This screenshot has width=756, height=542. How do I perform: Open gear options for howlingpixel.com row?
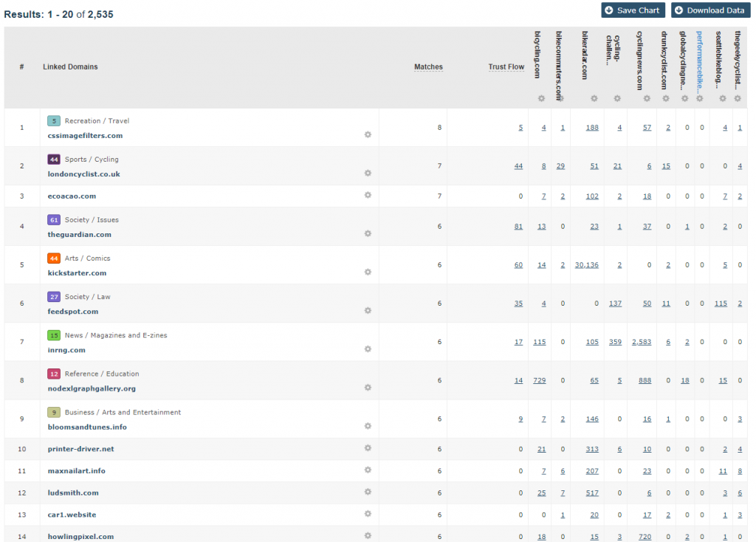[368, 536]
